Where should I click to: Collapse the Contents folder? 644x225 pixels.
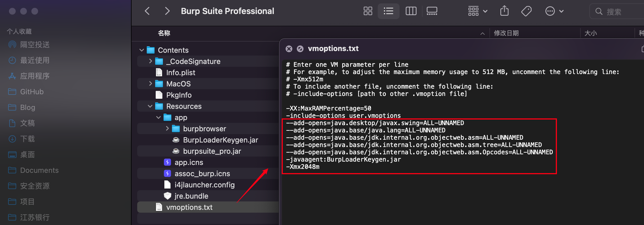[x=142, y=50]
